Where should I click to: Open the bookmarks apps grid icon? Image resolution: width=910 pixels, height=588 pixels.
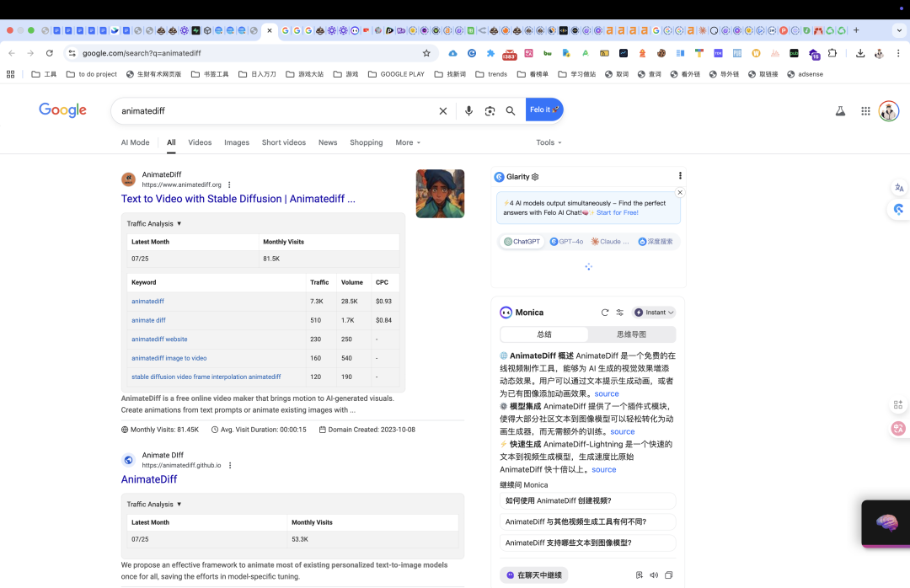pos(10,74)
